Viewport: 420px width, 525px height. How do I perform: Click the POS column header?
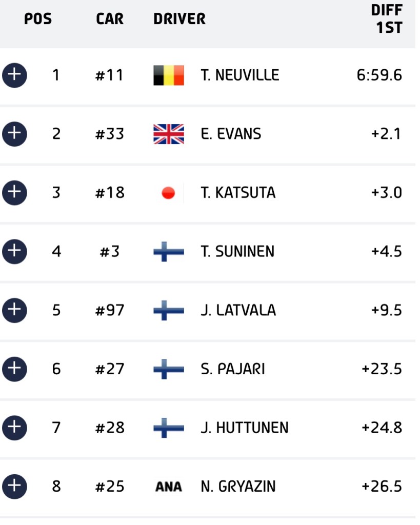click(x=38, y=19)
